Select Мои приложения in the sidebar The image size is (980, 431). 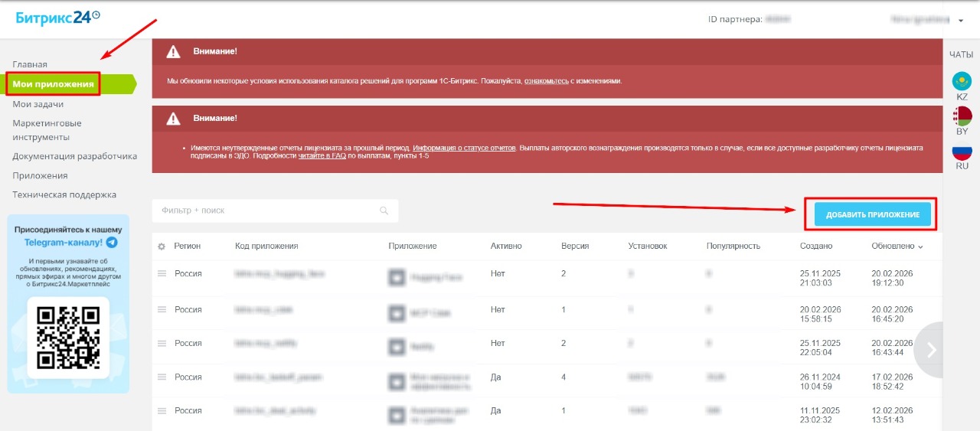point(53,83)
